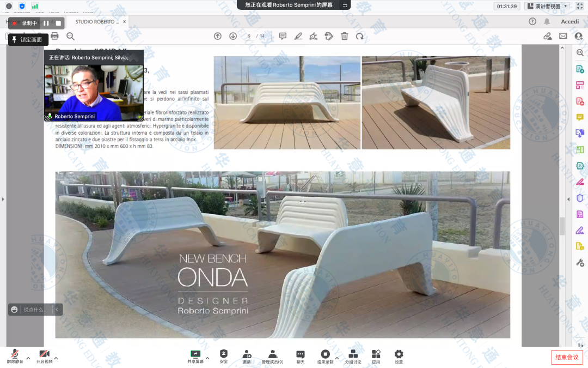Open the 安全 security menu
This screenshot has width=588, height=368.
pyautogui.click(x=224, y=357)
